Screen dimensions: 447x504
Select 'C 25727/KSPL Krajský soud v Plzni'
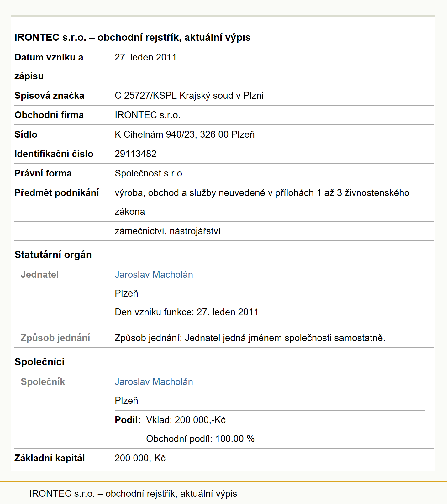pyautogui.click(x=189, y=96)
